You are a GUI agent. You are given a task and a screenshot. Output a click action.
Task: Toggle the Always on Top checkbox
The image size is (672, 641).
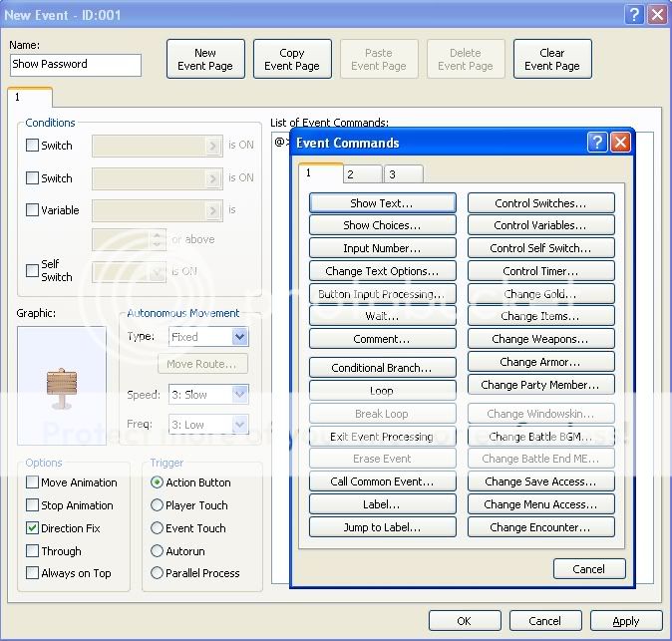pyautogui.click(x=33, y=573)
